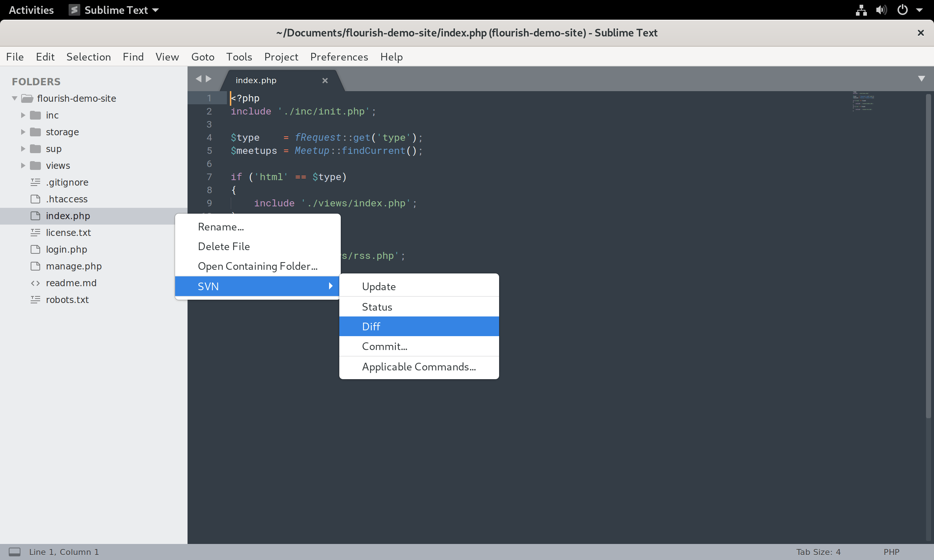
Task: Click the previous tab left arrow
Action: [198, 78]
